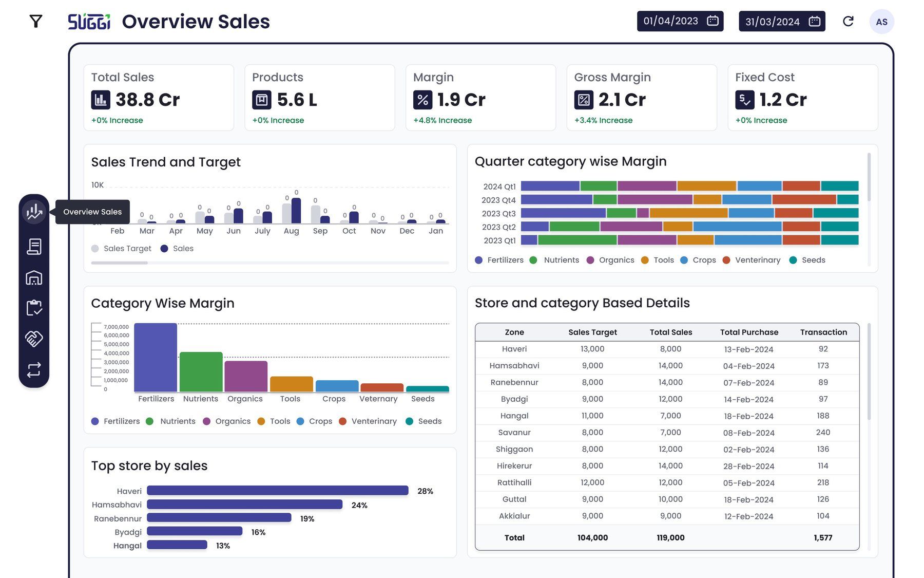The image size is (924, 578).
Task: Click the Gross Margin icon
Action: click(x=584, y=100)
